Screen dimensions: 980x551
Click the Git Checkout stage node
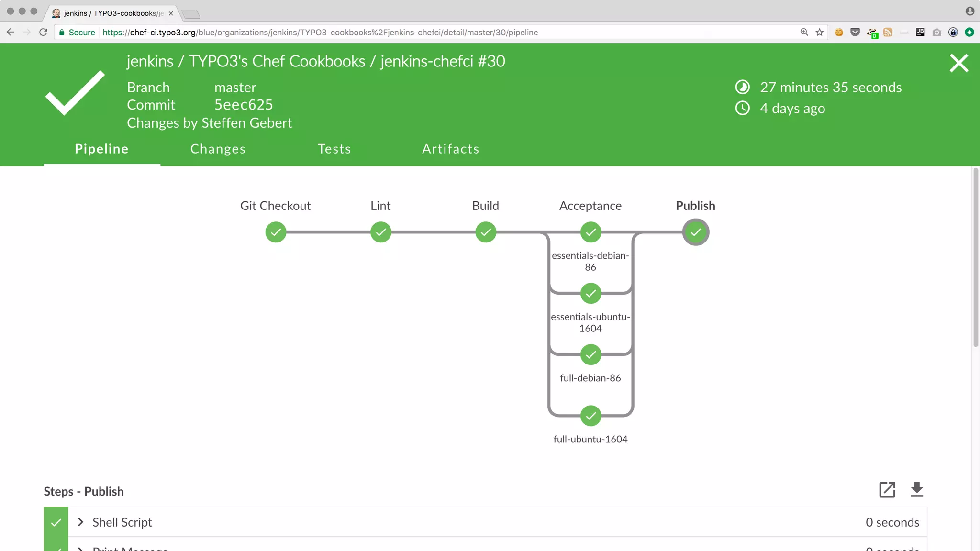(x=276, y=232)
